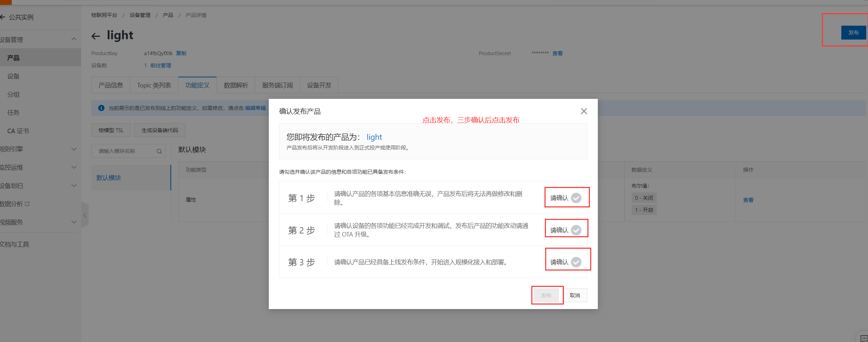Open the external link icon next to 数据分析
The image size is (868, 342).
[28, 204]
